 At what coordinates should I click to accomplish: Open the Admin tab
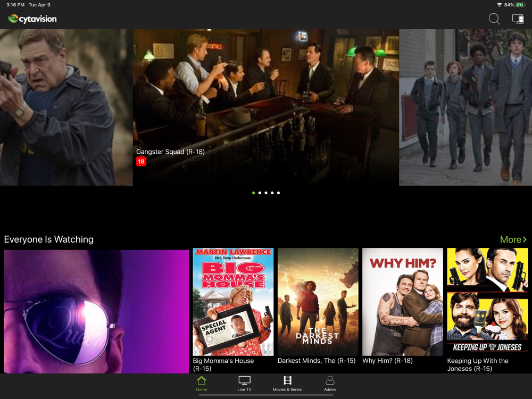pos(330,384)
